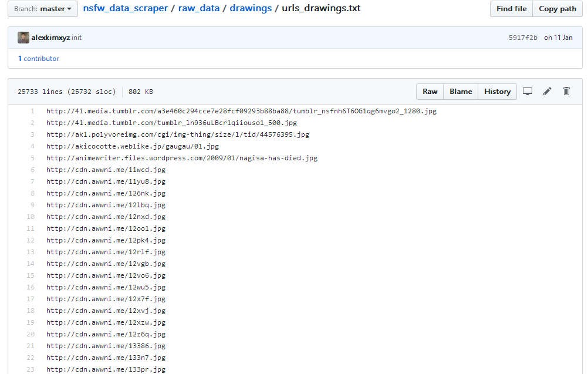Open nsfw_data_scraper repository link
Viewport: 588px width, 374px height.
pyautogui.click(x=125, y=9)
